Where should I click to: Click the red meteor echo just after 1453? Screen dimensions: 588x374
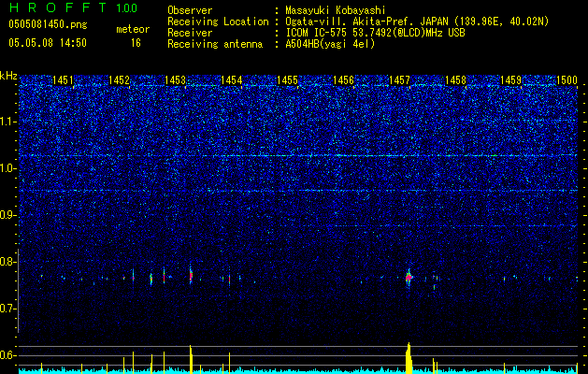point(191,276)
